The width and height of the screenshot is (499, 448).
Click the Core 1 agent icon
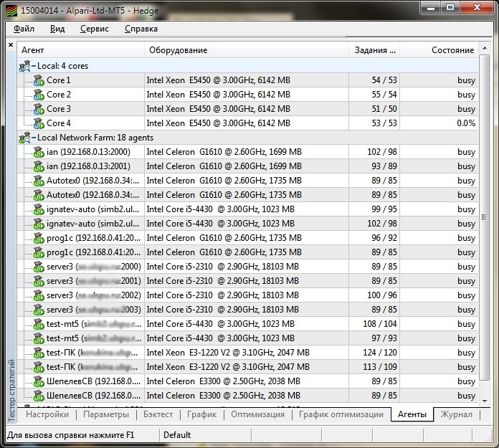click(39, 80)
